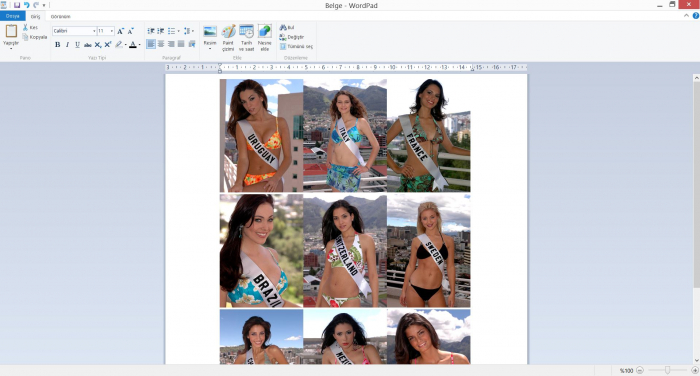
Task: Open the Calibri font family dropdown
Action: pyautogui.click(x=75, y=31)
